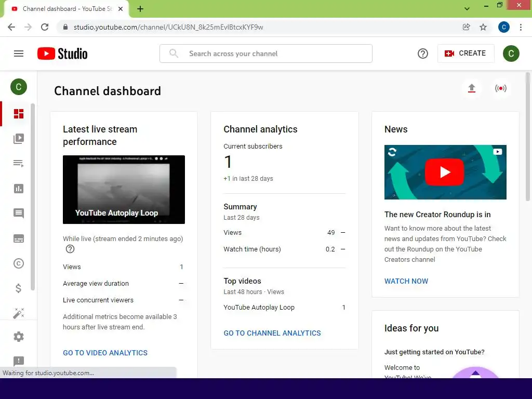Click the Current subscribers label
This screenshot has width=532, height=399.
tap(253, 146)
